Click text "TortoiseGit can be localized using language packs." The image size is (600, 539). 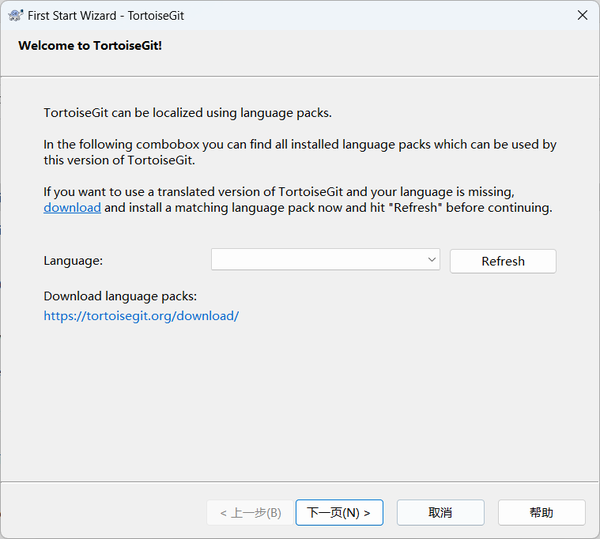tap(188, 113)
